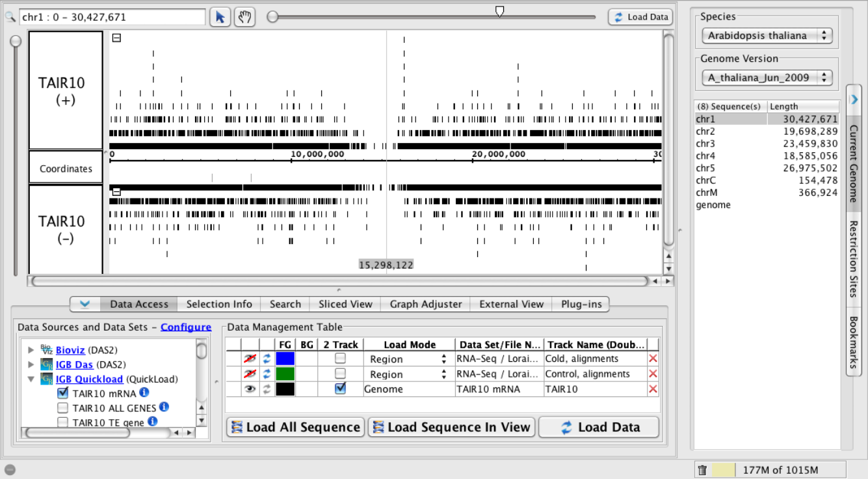Collapse TAIR10 (-) track with minus box

[x=116, y=191]
